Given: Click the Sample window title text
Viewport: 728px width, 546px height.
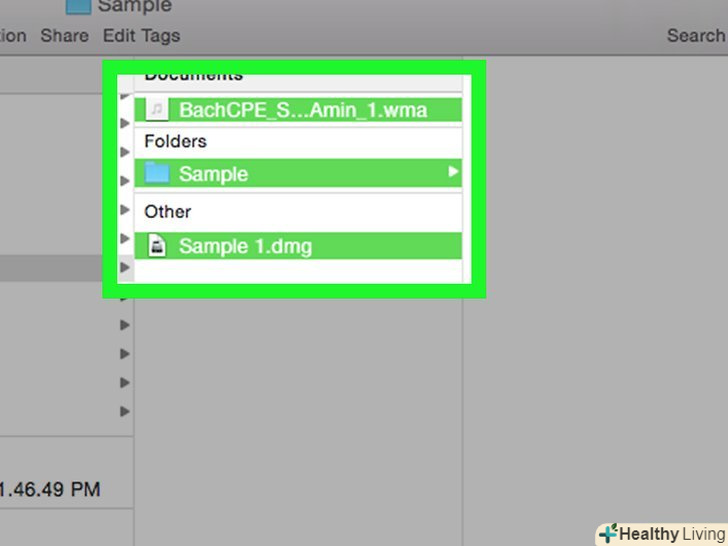Looking at the screenshot, I should (134, 7).
